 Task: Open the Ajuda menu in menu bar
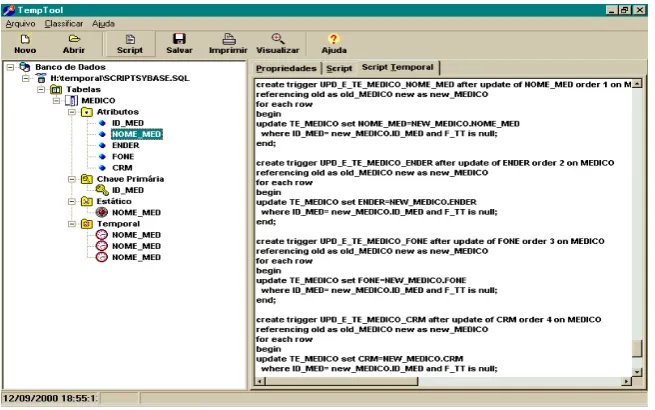click(x=103, y=24)
